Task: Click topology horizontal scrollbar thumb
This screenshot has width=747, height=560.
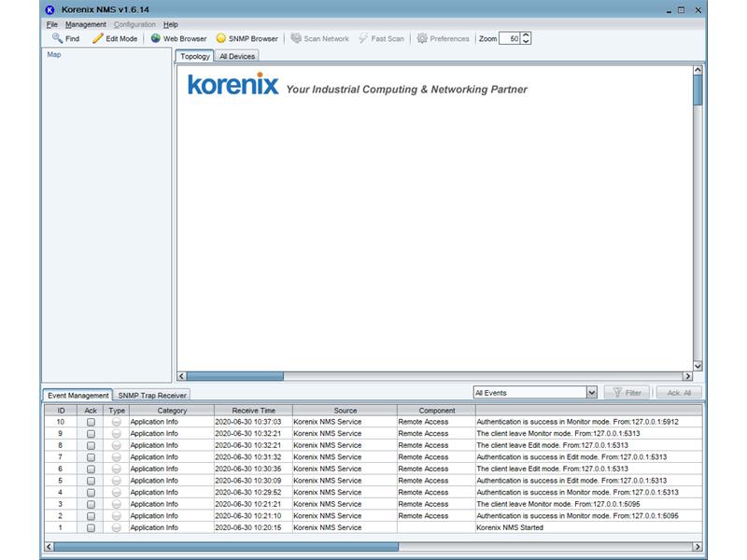Action: tap(235, 376)
